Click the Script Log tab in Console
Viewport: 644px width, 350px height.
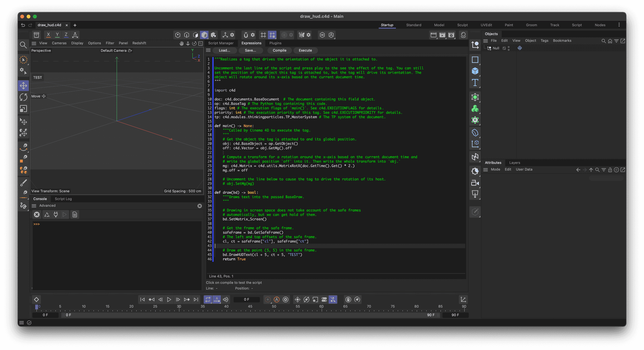click(x=63, y=198)
